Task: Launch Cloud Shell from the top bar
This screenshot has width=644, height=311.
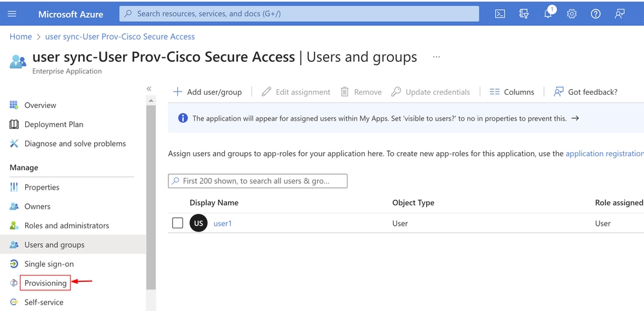Action: click(x=500, y=14)
